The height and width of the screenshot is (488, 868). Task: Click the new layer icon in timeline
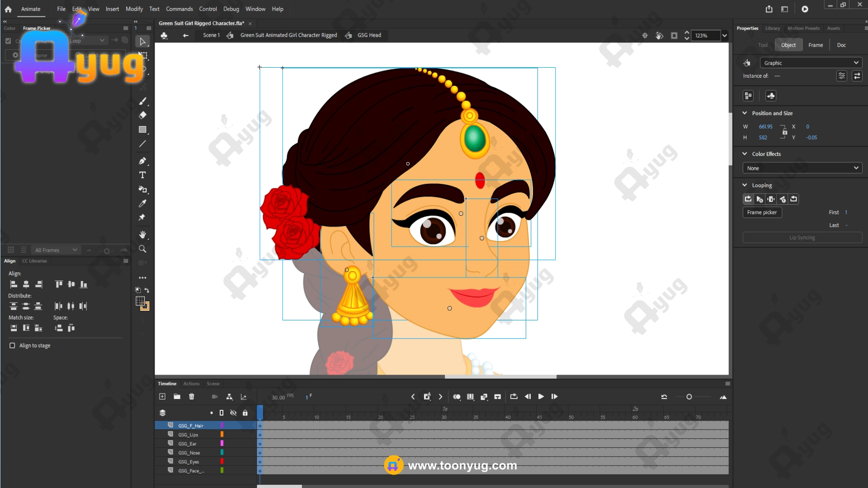162,397
